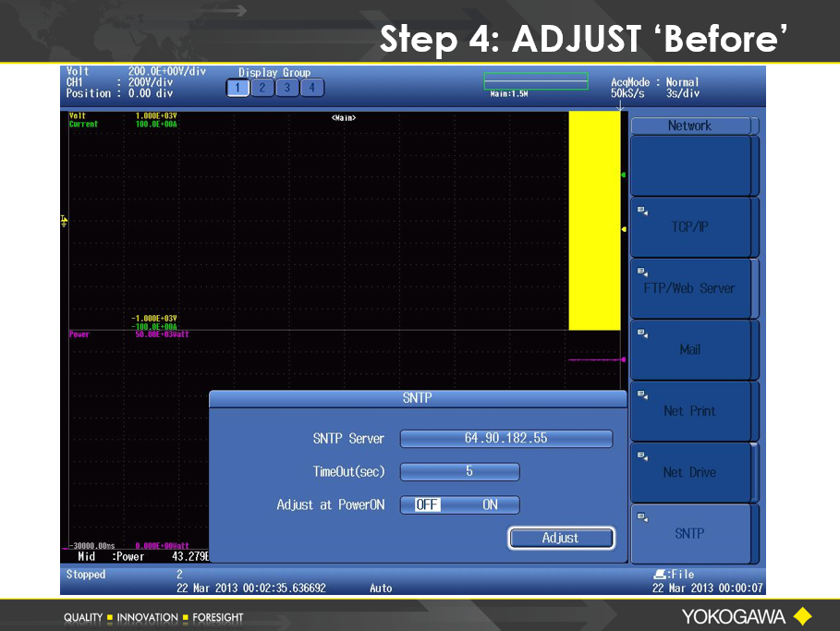
Task: Select Display Group 1
Action: coord(237,88)
